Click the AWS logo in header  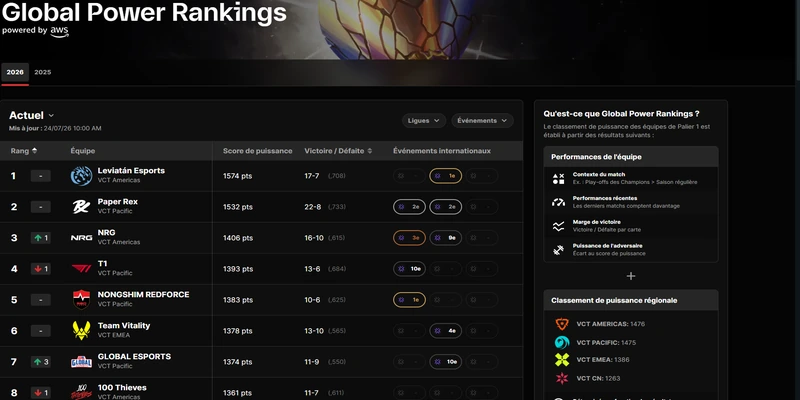point(59,32)
